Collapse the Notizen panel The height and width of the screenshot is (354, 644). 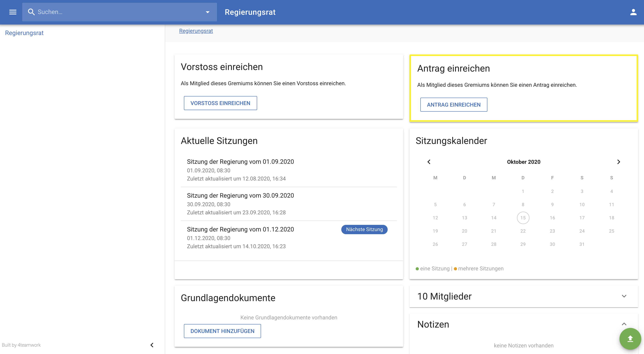pyautogui.click(x=624, y=324)
